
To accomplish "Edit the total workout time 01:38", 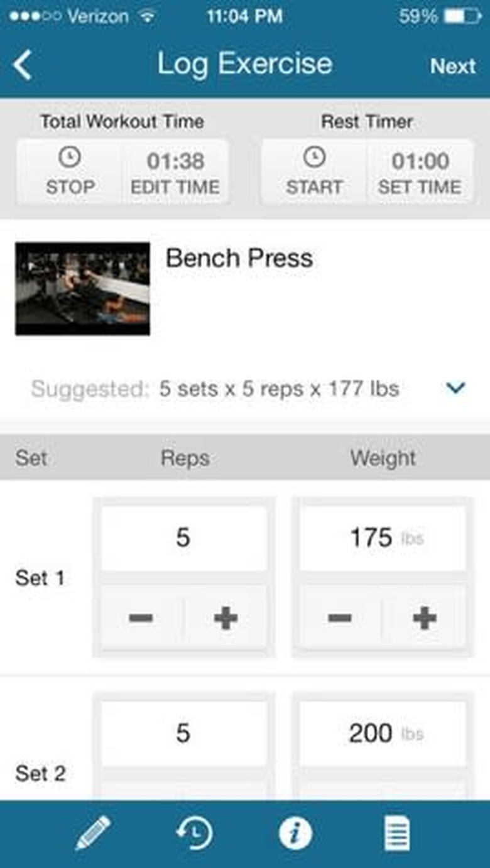I will pyautogui.click(x=175, y=171).
